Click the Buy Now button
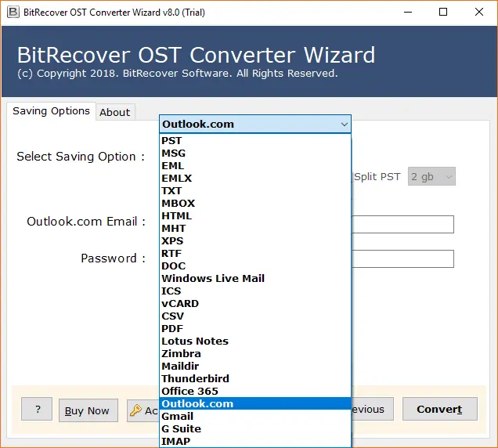The image size is (498, 448). pos(88,410)
